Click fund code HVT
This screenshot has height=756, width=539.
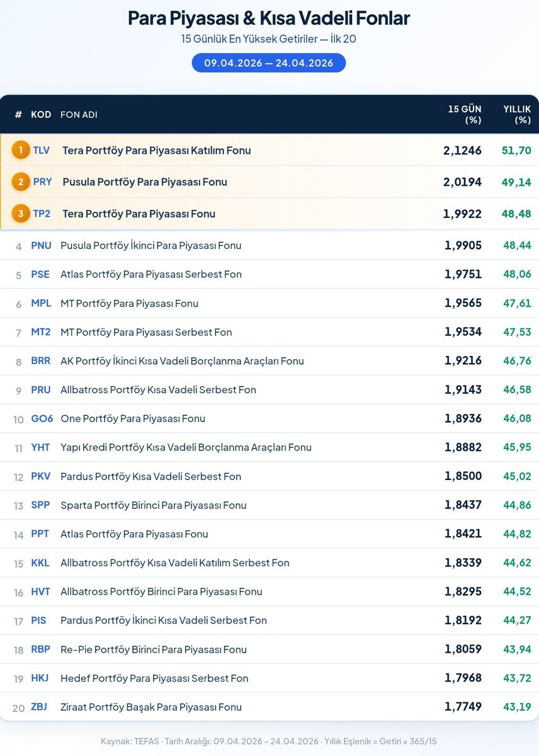pos(40,592)
